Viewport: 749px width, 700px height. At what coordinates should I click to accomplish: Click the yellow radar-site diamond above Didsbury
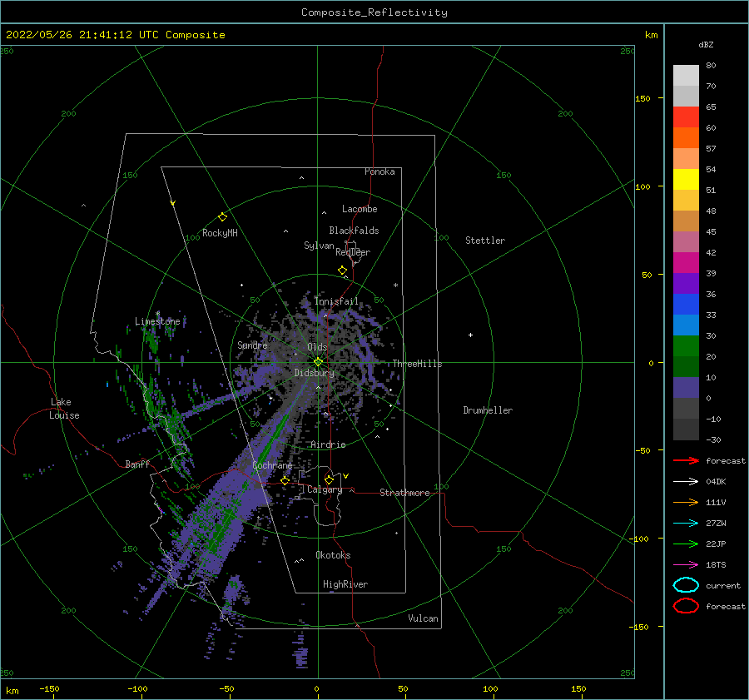[318, 362]
